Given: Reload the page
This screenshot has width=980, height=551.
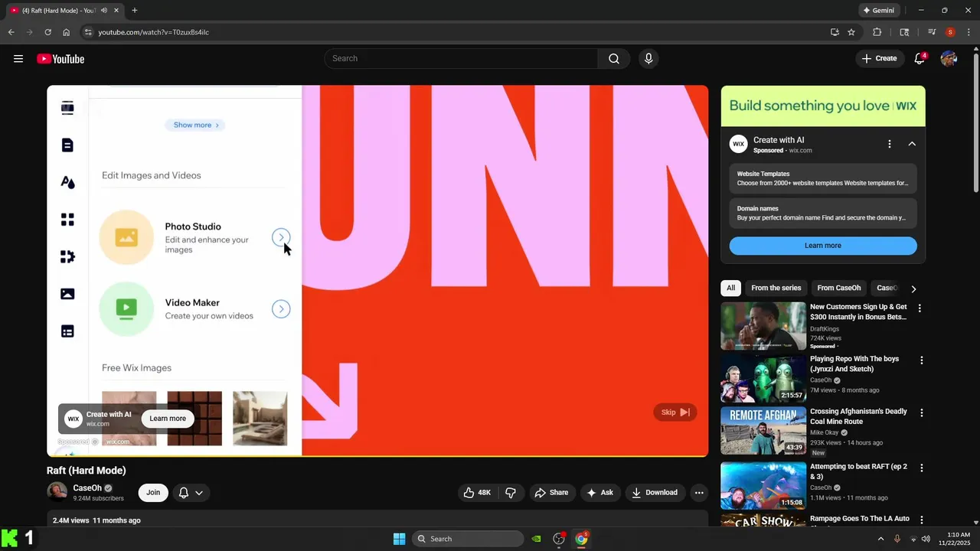Looking at the screenshot, I should (47, 32).
